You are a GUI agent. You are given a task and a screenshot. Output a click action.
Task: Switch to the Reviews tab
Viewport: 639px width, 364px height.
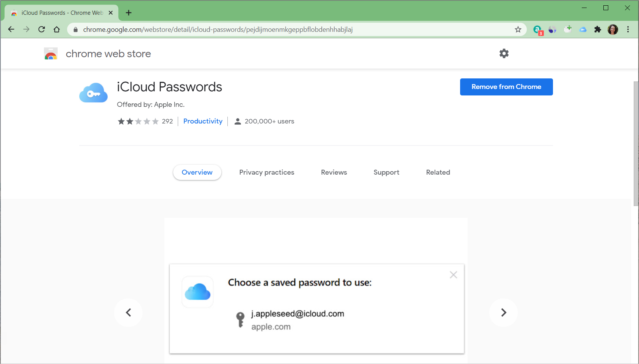334,172
